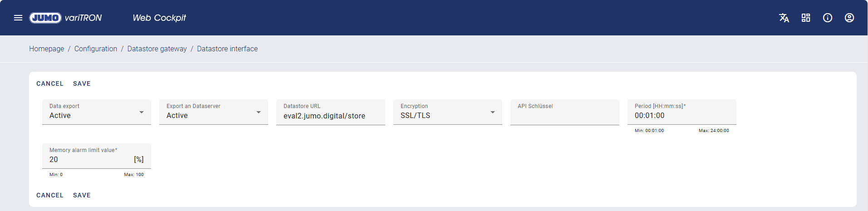
Task: Click into the API Schlüssel field
Action: pos(564,115)
